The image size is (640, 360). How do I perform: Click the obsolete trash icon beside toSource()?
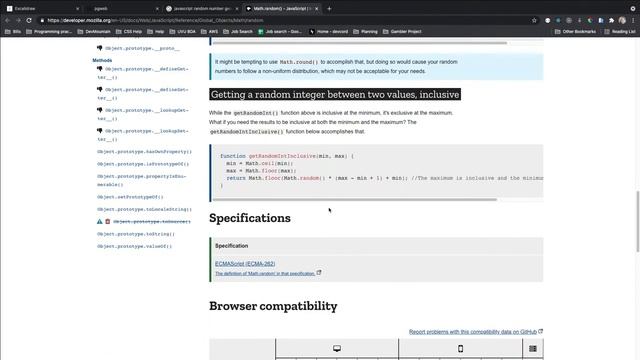(107, 222)
